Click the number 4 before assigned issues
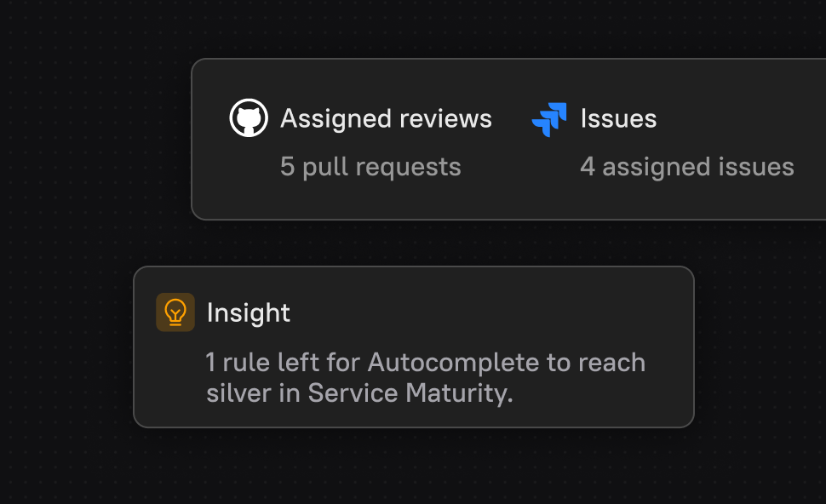 tap(588, 167)
